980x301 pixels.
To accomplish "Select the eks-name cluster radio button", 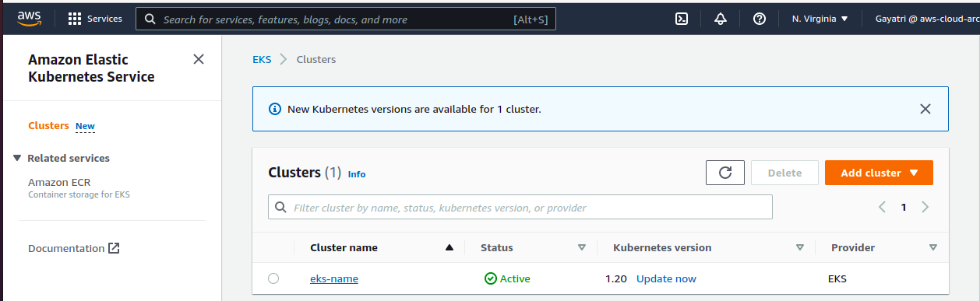I will point(273,278).
